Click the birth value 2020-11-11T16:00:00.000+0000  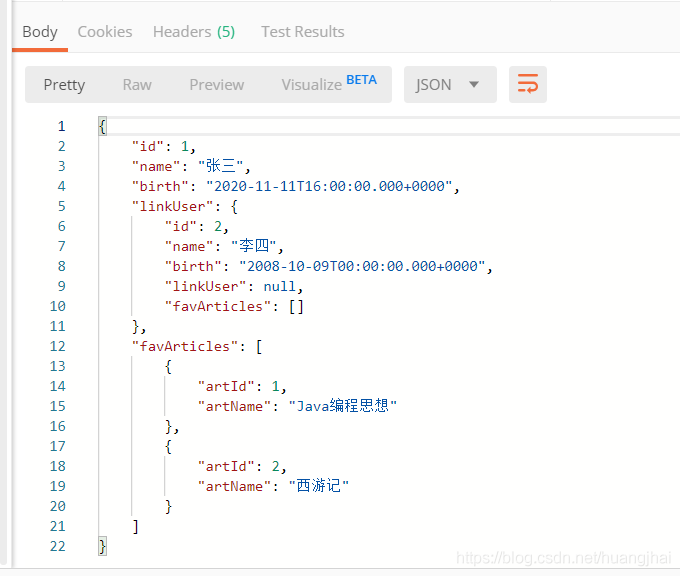click(329, 186)
